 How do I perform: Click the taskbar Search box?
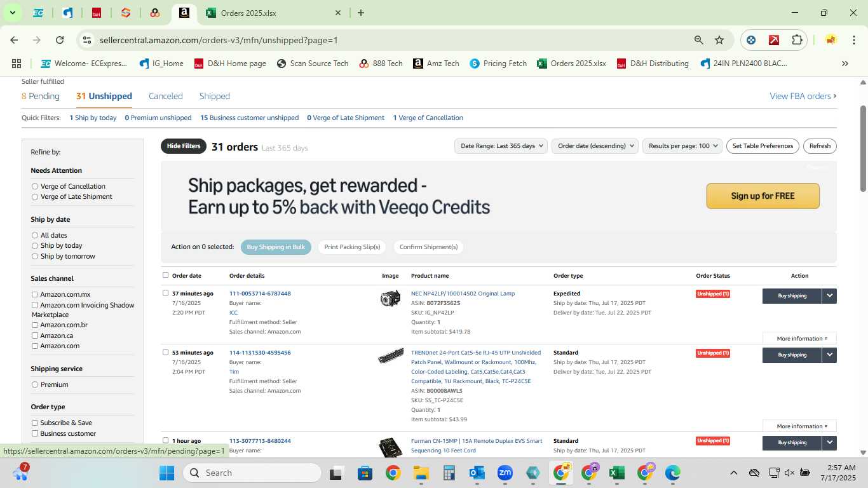252,473
